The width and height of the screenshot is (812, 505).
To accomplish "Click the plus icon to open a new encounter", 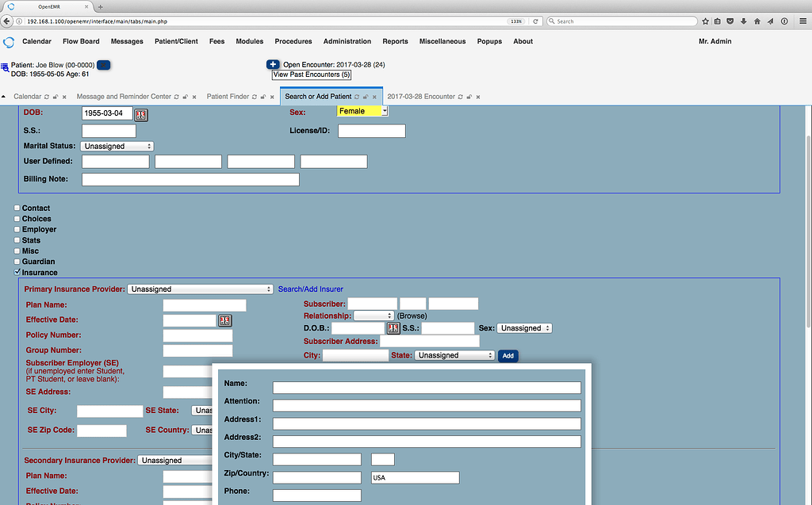I will (x=273, y=64).
